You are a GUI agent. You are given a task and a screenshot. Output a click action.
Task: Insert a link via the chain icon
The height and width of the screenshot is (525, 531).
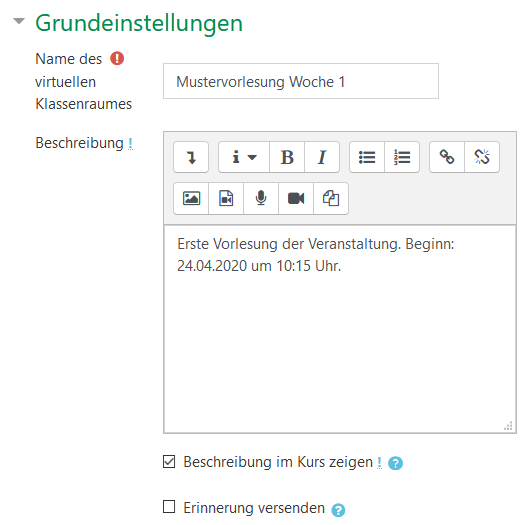pyautogui.click(x=447, y=157)
